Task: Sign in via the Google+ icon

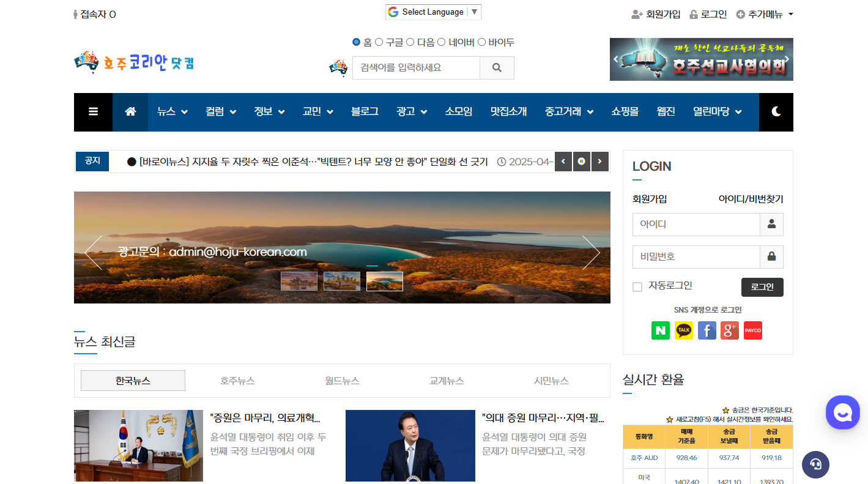Action: point(730,330)
